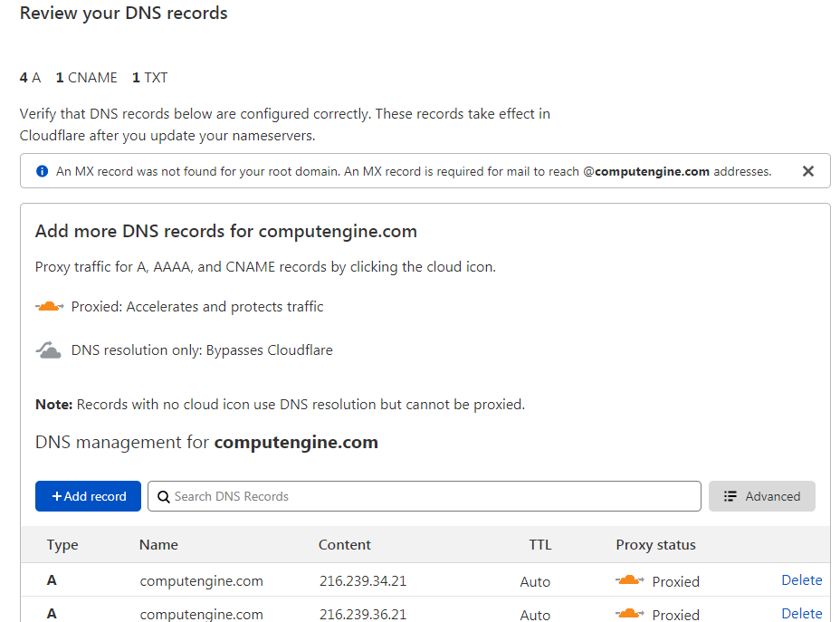Toggle proxy cloud for 216.239.36.21 record

tap(630, 614)
